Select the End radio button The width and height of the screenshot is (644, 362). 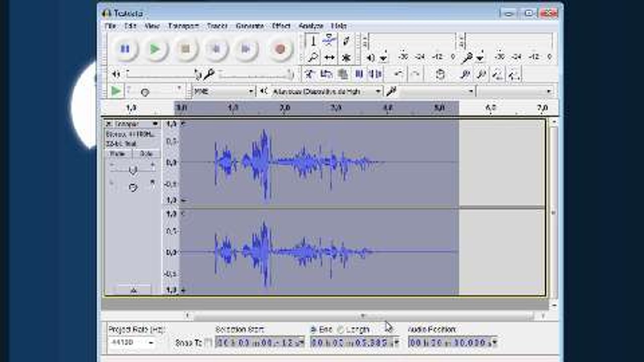[x=313, y=330]
